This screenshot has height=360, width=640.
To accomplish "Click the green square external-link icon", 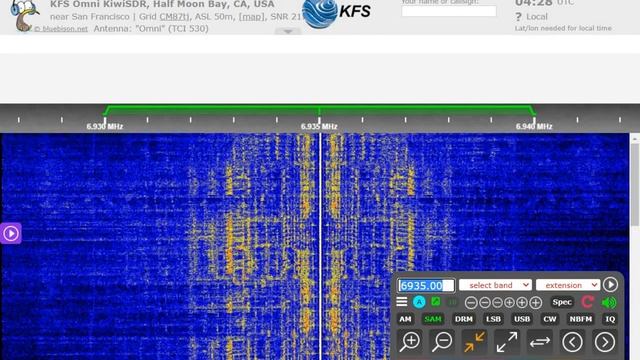I will (x=436, y=302).
